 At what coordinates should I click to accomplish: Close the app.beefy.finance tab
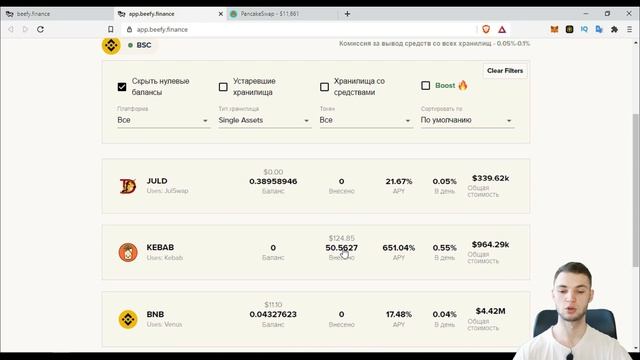pyautogui.click(x=221, y=14)
